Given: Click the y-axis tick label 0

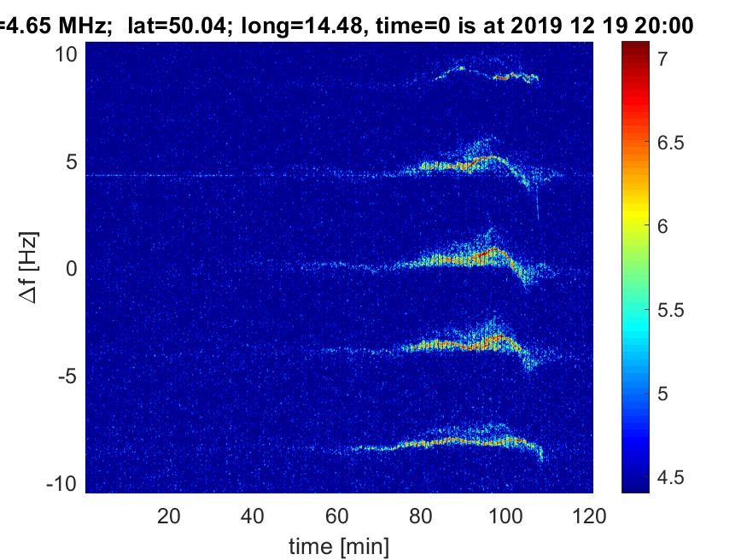Looking at the screenshot, I should point(73,269).
